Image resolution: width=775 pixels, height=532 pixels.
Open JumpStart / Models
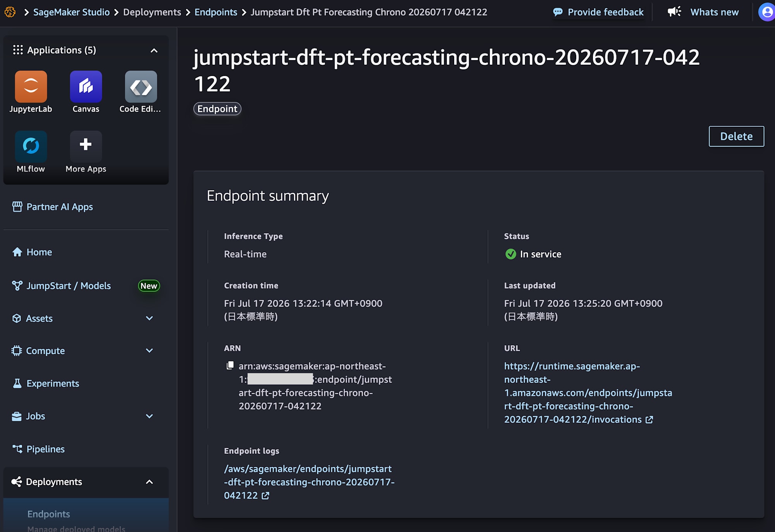click(69, 286)
